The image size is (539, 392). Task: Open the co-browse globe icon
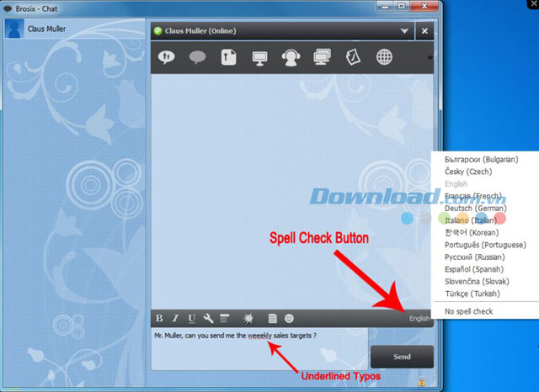click(384, 57)
